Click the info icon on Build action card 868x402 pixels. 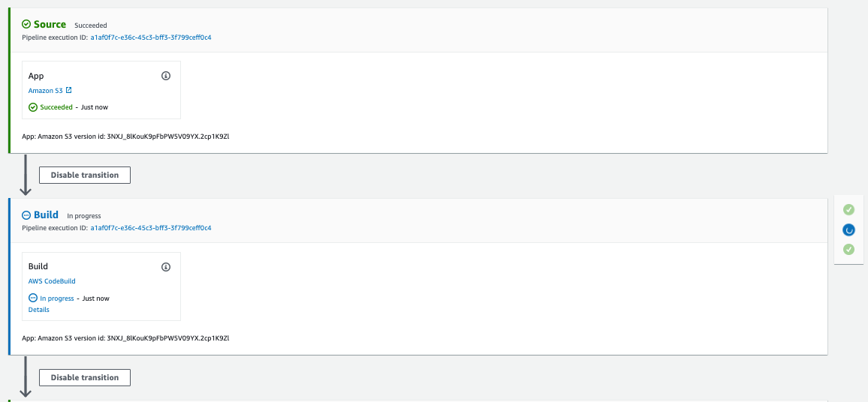click(x=165, y=267)
